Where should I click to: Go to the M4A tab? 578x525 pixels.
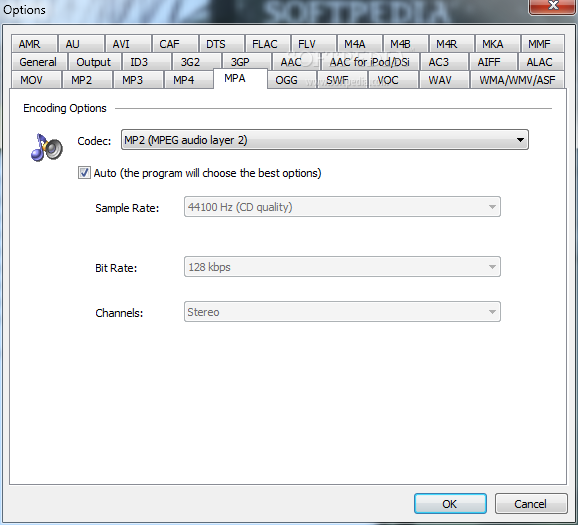tap(360, 44)
